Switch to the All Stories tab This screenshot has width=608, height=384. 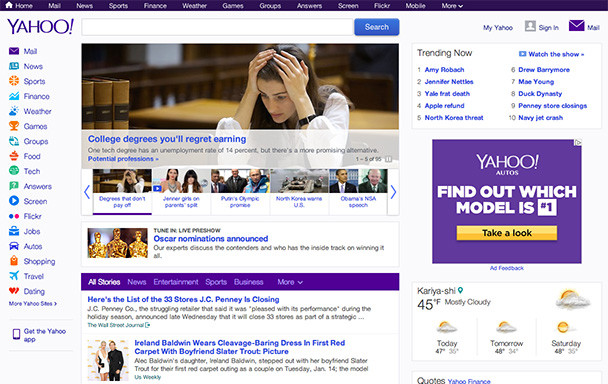[x=104, y=282]
